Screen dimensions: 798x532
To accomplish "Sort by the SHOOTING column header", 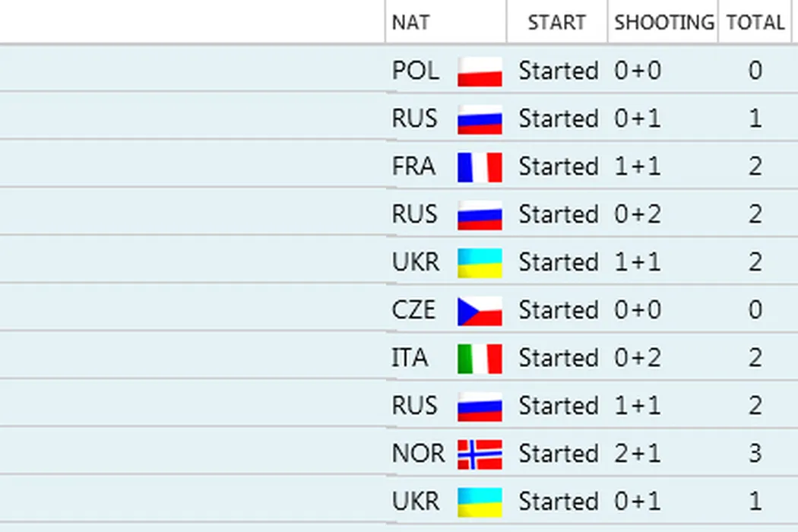I will pyautogui.click(x=663, y=23).
